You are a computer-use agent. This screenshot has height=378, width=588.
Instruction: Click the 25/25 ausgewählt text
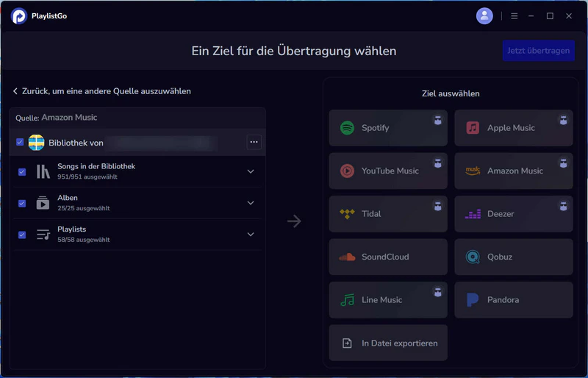(x=84, y=208)
